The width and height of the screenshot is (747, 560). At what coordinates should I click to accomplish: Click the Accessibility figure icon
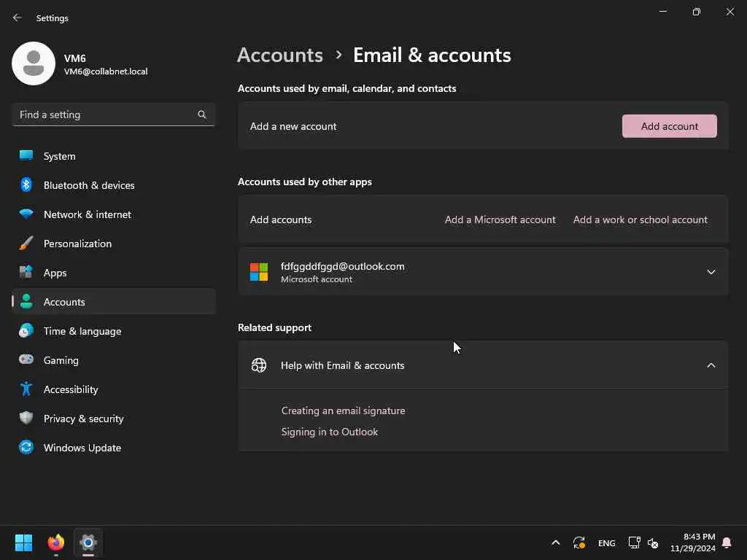[26, 389]
